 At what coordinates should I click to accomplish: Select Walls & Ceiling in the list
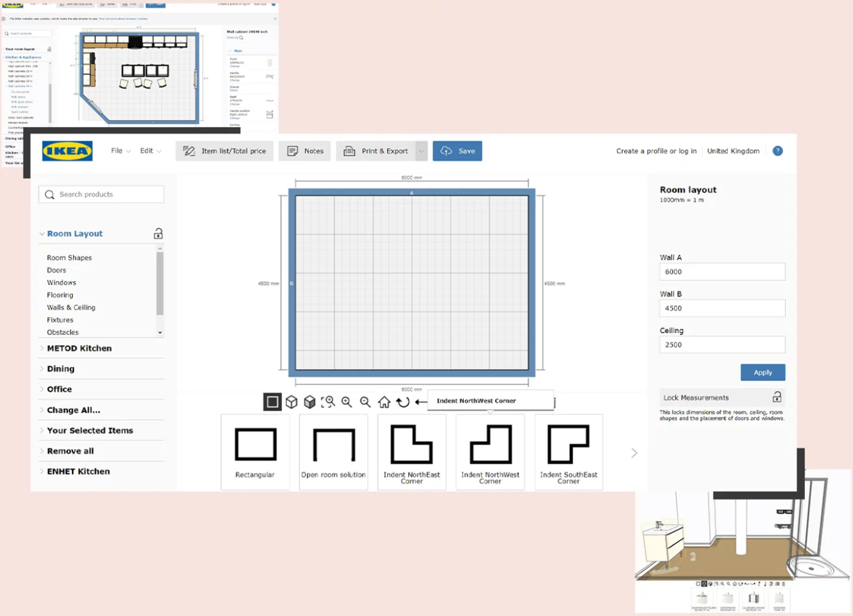71,308
